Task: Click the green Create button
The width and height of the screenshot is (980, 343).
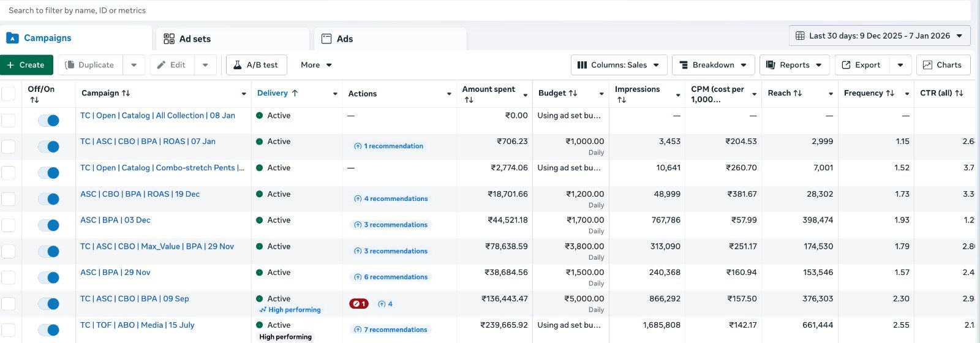Action: click(x=26, y=65)
